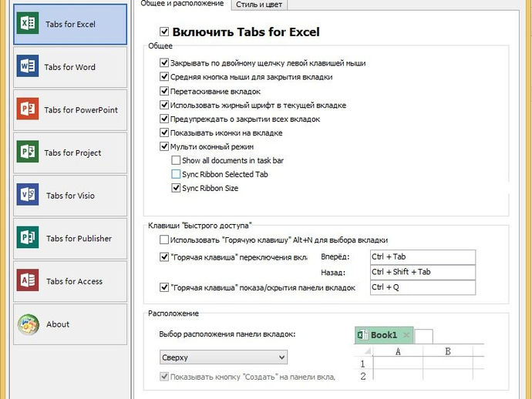The width and height of the screenshot is (532, 399).
Task: Open Tabs for Word settings
Action: [x=70, y=67]
